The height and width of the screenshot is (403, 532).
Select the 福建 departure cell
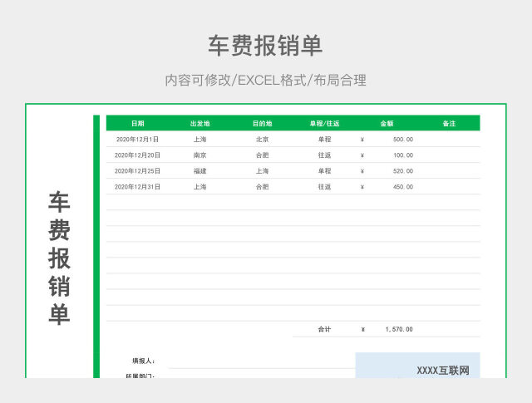[199, 171]
